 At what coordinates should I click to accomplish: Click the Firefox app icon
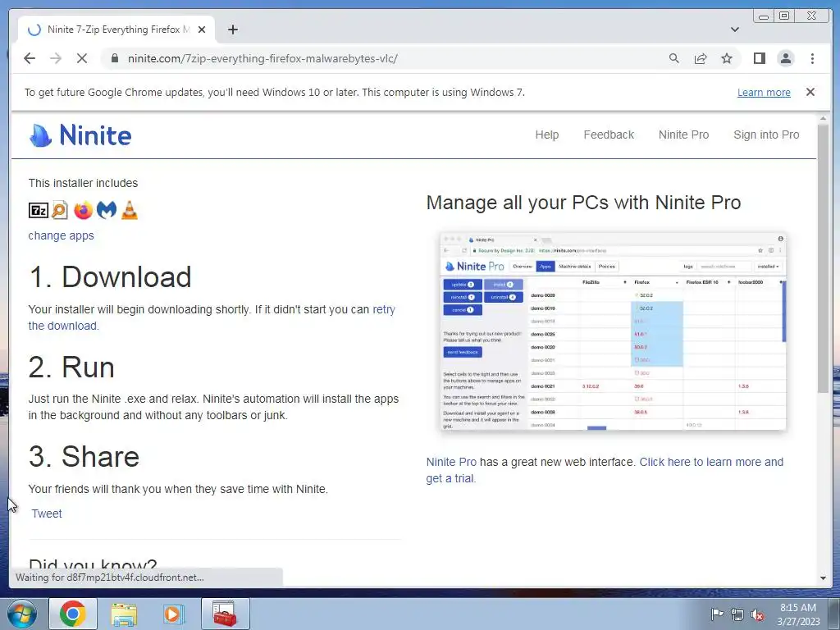click(x=83, y=211)
